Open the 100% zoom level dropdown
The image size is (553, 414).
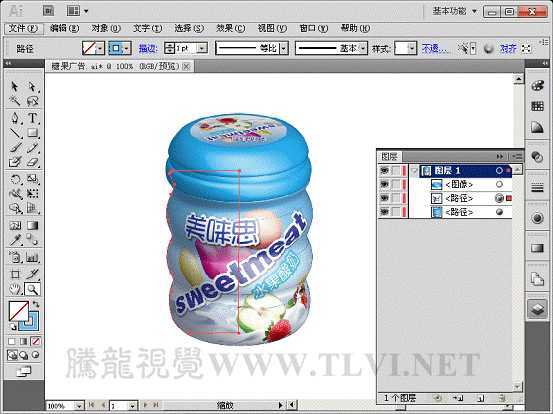coord(79,406)
